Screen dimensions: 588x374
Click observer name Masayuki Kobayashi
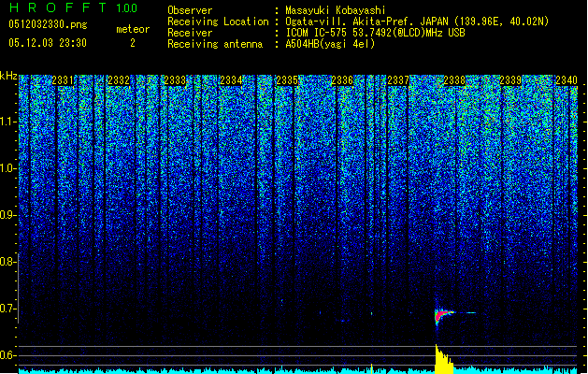coord(336,10)
